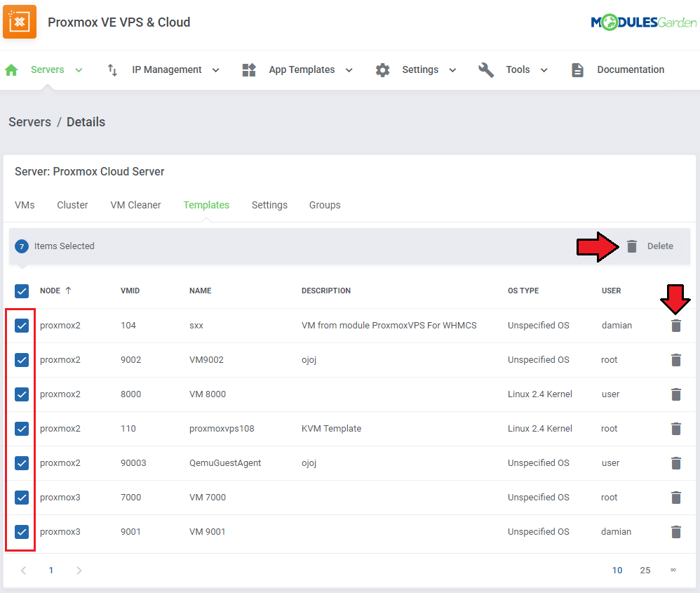Click the Details breadcrumb text
The height and width of the screenshot is (593, 700).
[86, 122]
